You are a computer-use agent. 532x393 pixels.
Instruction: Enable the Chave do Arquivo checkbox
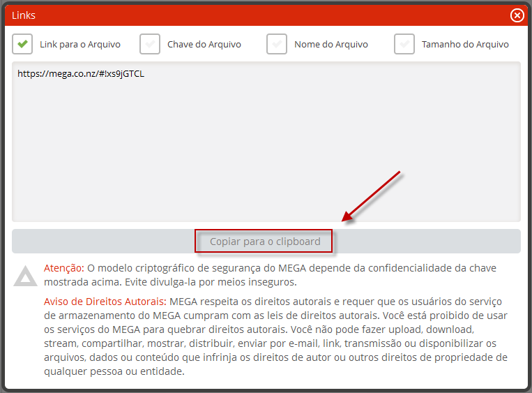tap(150, 44)
